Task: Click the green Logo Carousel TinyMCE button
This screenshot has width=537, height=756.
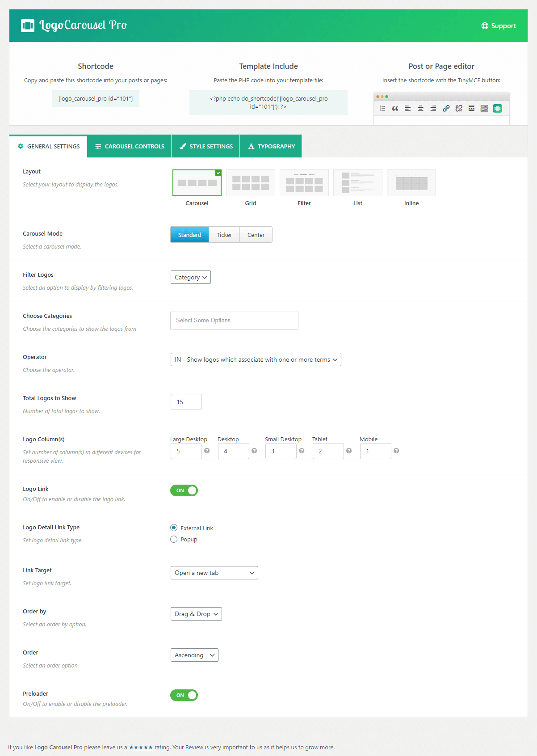Action: 497,109
